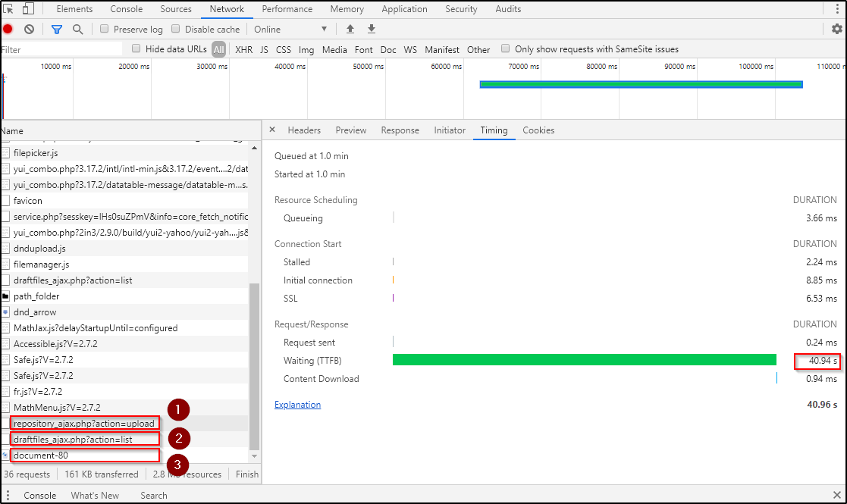Toggle the filter funnel icon
Viewport: 847px width, 504px height.
[x=57, y=30]
